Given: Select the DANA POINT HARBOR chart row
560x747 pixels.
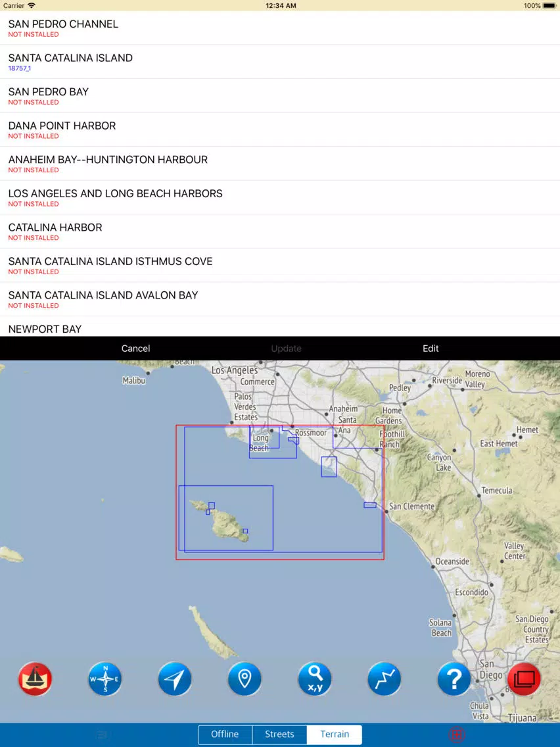Looking at the screenshot, I should (x=280, y=130).
